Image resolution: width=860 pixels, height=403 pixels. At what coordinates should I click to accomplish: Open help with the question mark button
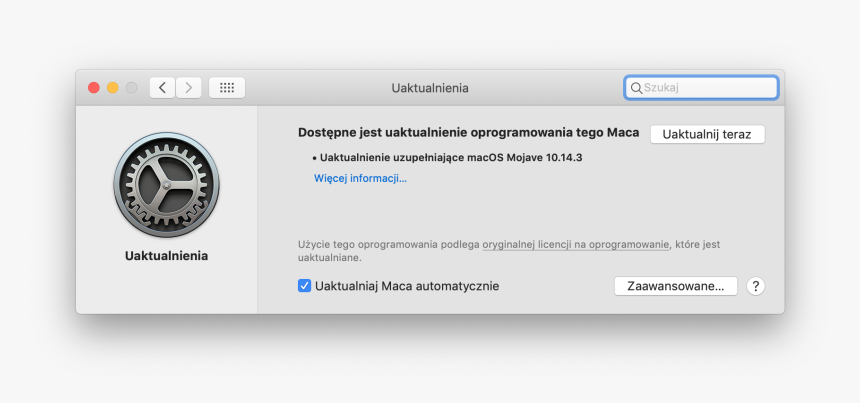coord(756,286)
